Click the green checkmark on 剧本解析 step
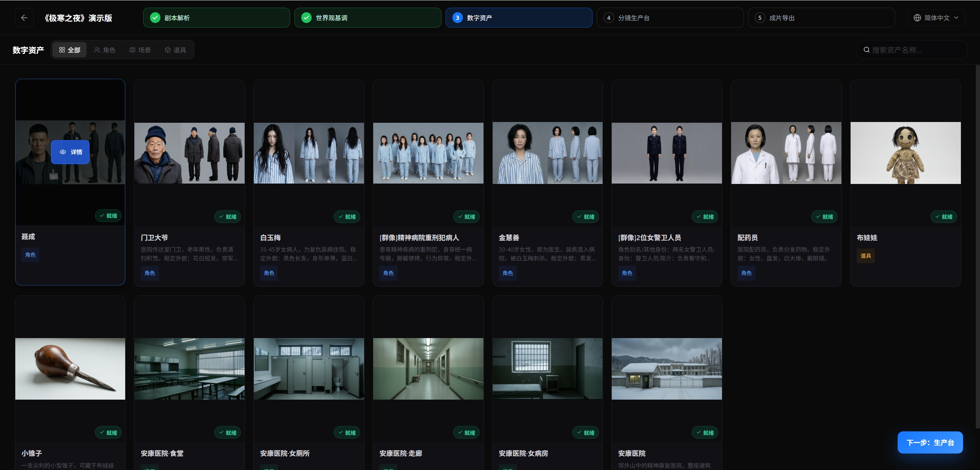The height and width of the screenshot is (470, 980). pos(155,18)
